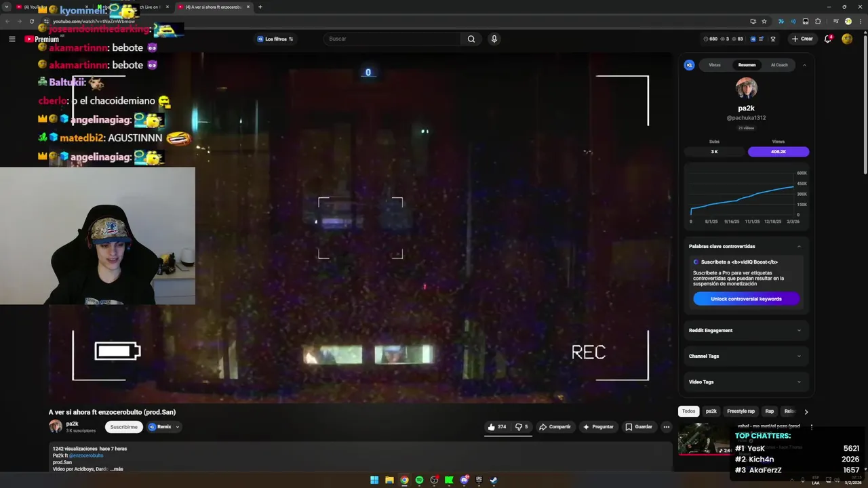Click the Chrome address bar URL

[94, 21]
